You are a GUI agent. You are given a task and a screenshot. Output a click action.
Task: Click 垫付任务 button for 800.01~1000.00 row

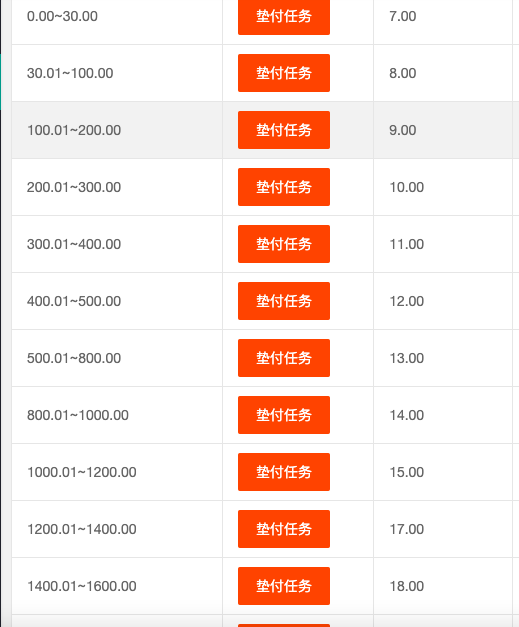284,415
